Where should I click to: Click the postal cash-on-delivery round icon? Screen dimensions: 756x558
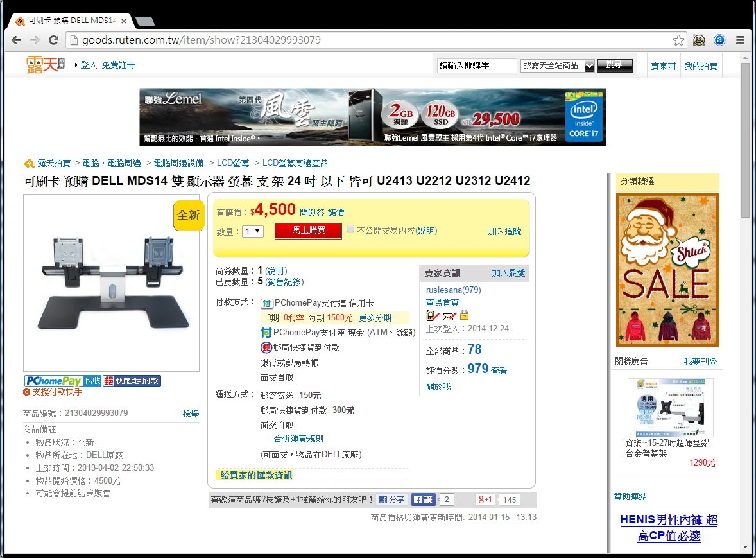[266, 347]
